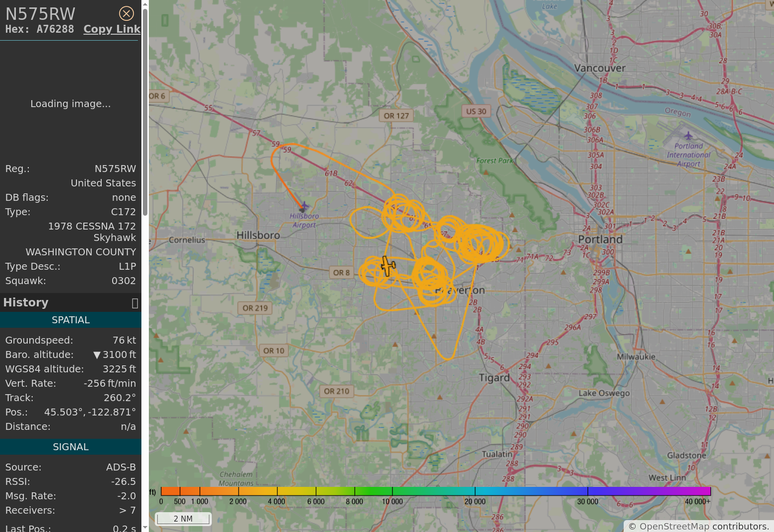Click the OR 219 route shield
Screen dimensions: 774x532
tap(255, 308)
